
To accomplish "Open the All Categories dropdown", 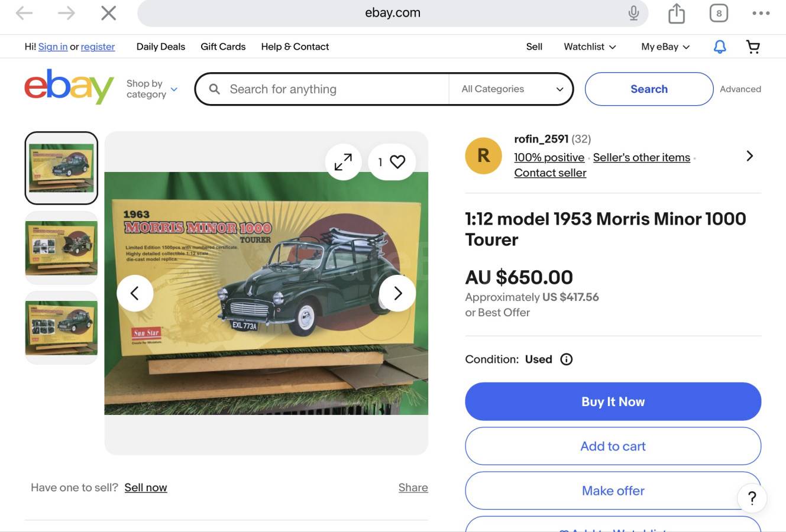I will 512,89.
